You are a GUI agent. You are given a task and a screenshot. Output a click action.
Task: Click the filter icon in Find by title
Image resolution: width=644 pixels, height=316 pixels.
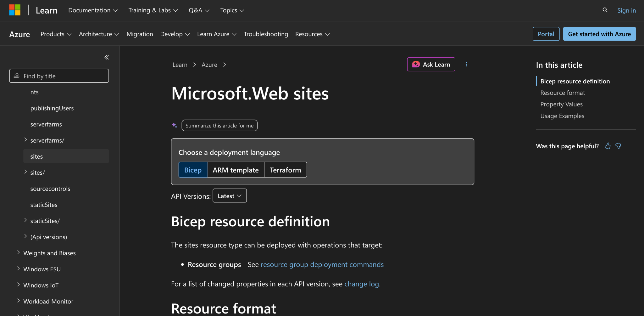[x=17, y=76]
